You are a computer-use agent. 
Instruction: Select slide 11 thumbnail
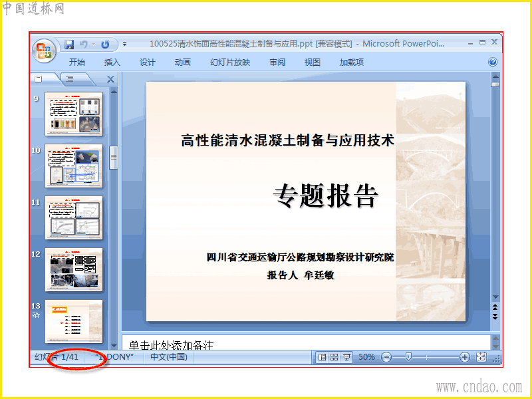[x=74, y=218]
